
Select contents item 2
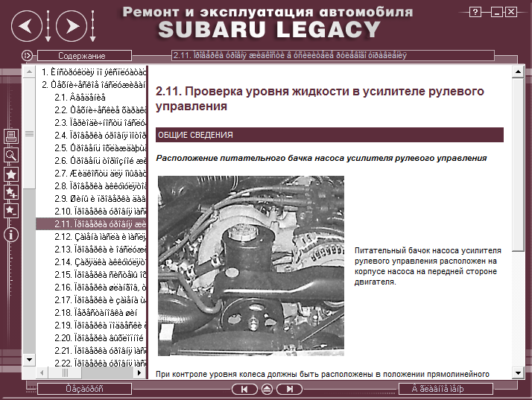[94, 85]
